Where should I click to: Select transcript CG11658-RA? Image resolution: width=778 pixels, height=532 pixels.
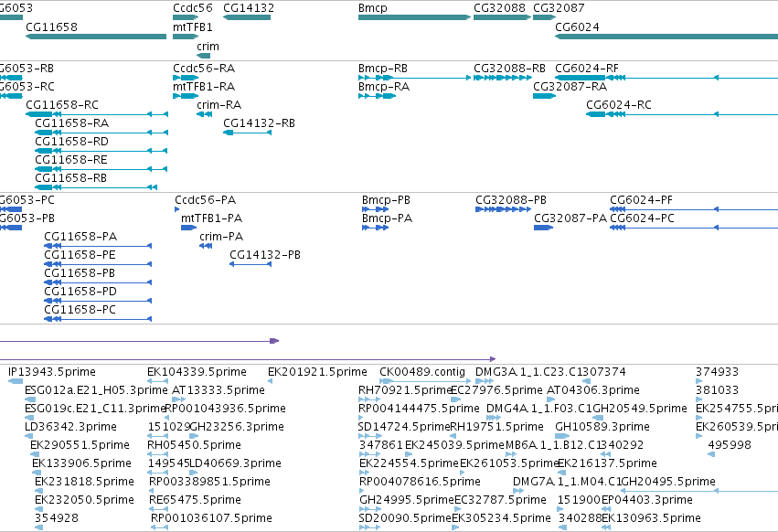101,133
